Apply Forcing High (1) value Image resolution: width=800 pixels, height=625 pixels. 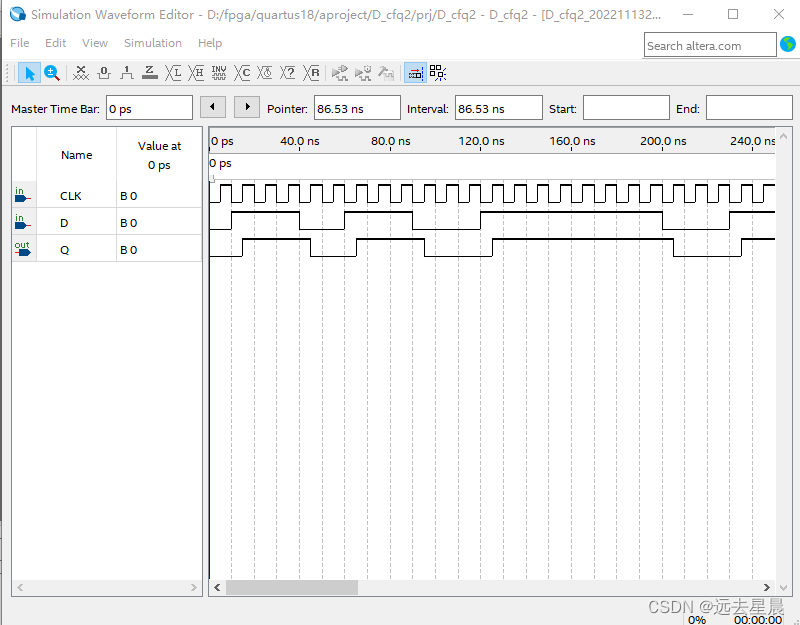pyautogui.click(x=127, y=73)
